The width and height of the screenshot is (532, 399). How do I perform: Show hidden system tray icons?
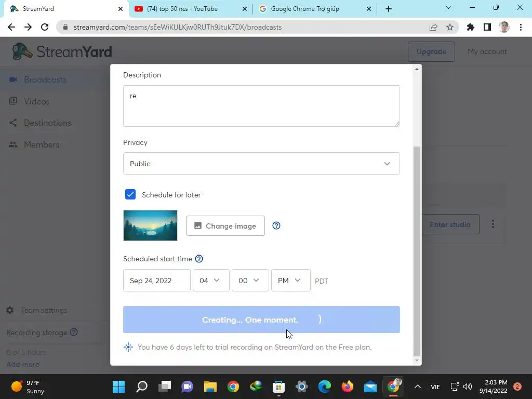coord(418,387)
